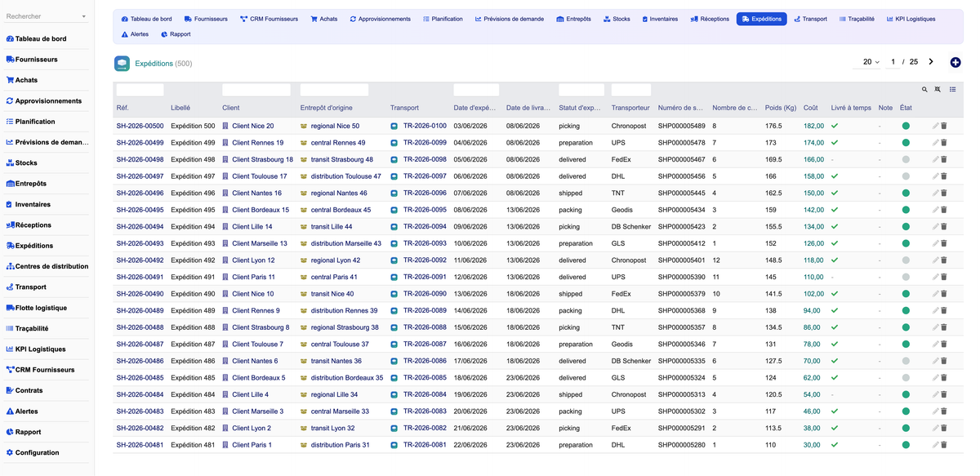980x476 pixels.
Task: Open the Rechercher dropdown in the sidebar
Action: click(47, 16)
